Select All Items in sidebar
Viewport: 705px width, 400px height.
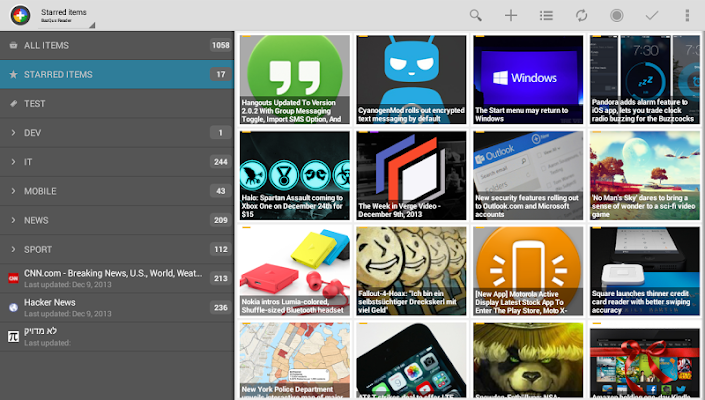pyautogui.click(x=117, y=45)
